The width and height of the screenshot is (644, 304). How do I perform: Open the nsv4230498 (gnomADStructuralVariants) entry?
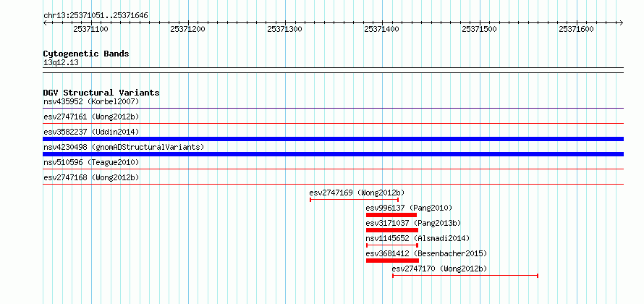tap(124, 147)
